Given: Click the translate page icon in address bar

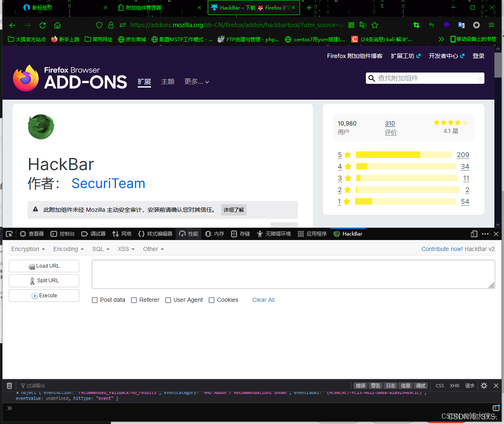Looking at the screenshot, I should [x=363, y=25].
